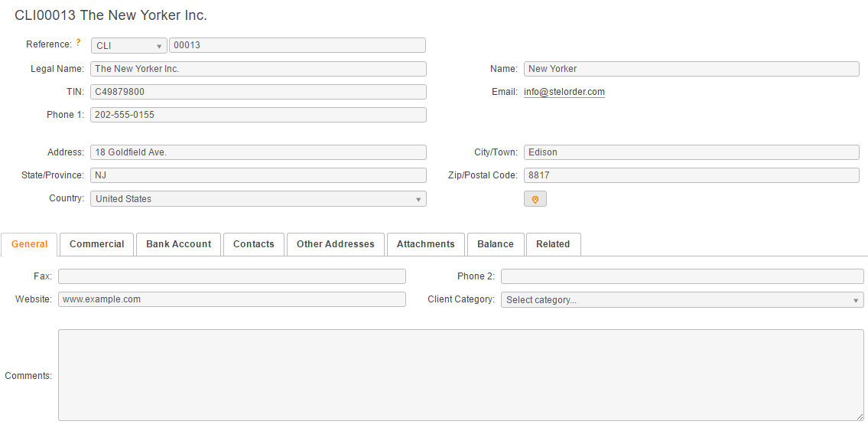Focus the Legal Name field
The width and height of the screenshot is (868, 431).
click(x=258, y=69)
